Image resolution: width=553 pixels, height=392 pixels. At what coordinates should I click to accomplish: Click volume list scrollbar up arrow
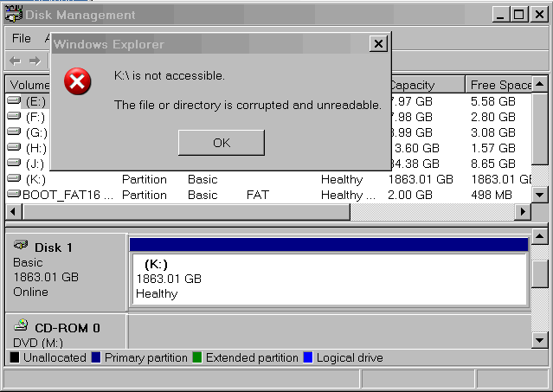pyautogui.click(x=540, y=84)
